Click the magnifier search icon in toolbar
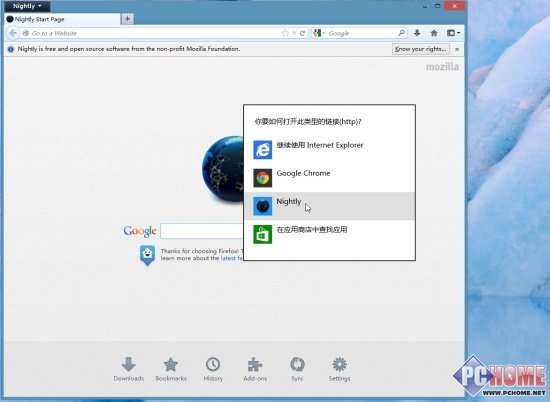The height and width of the screenshot is (402, 550). coord(402,33)
